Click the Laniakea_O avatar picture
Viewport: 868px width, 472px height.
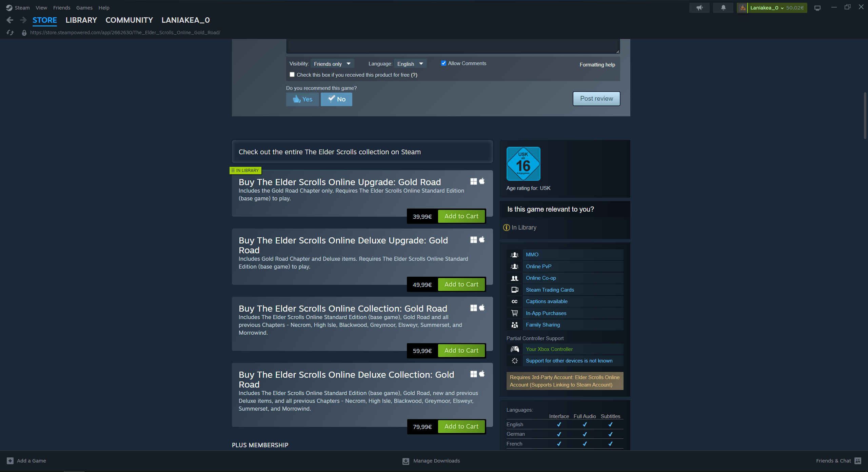743,8
